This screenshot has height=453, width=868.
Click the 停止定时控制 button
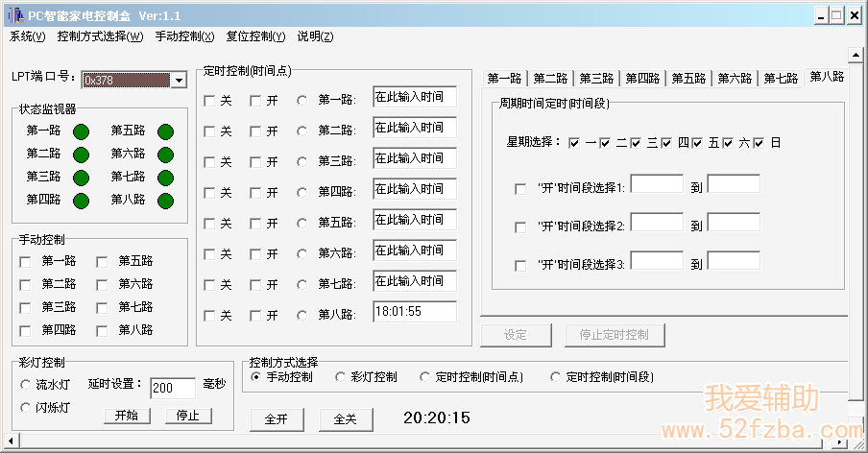(615, 335)
